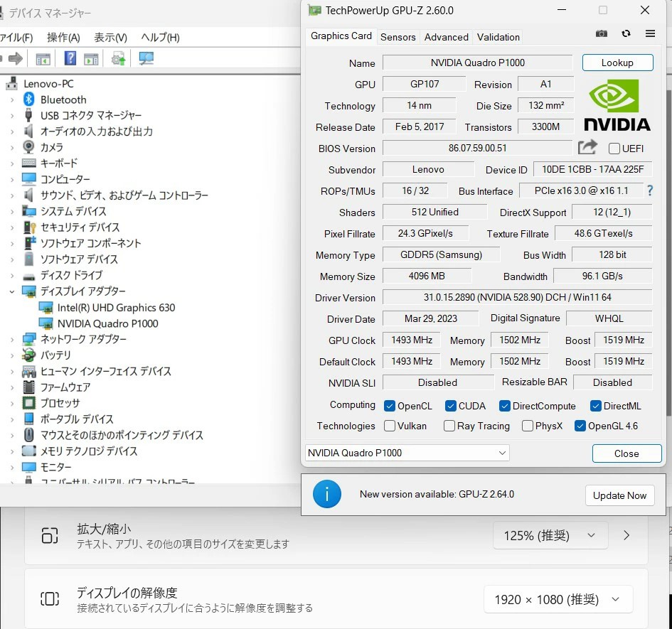Click GPU-Z screenshot camera icon

(x=602, y=33)
